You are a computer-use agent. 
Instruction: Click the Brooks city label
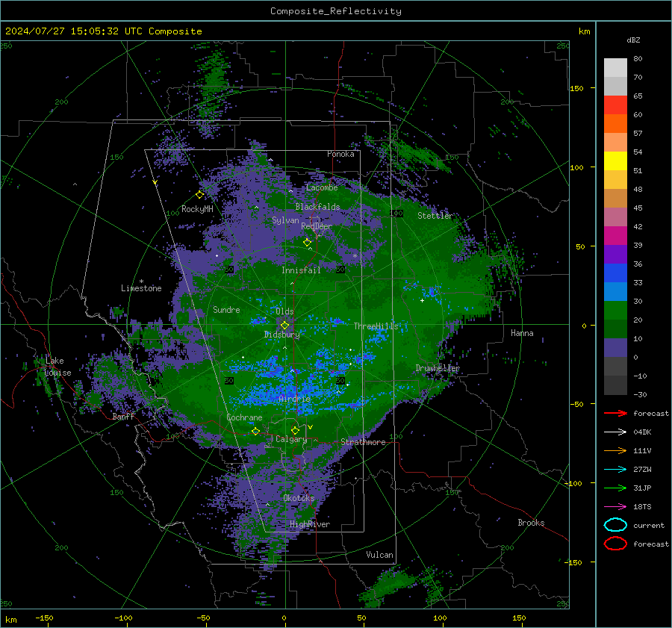tap(531, 523)
